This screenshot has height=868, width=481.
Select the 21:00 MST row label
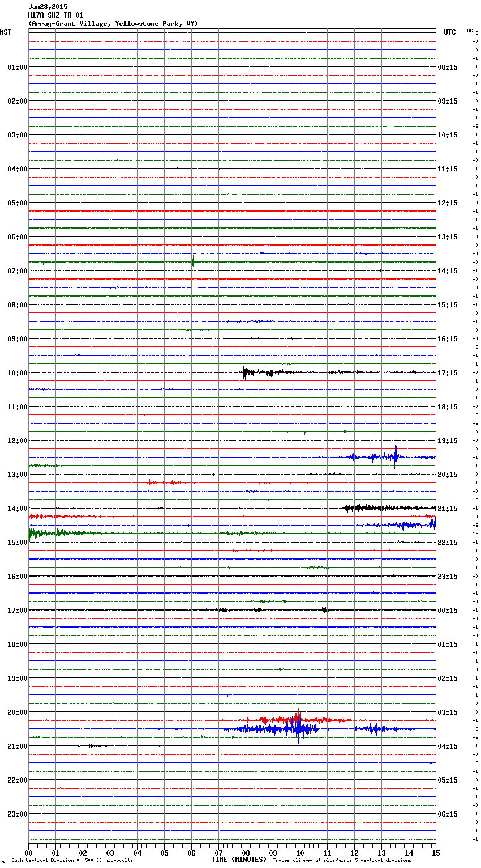coord(18,746)
